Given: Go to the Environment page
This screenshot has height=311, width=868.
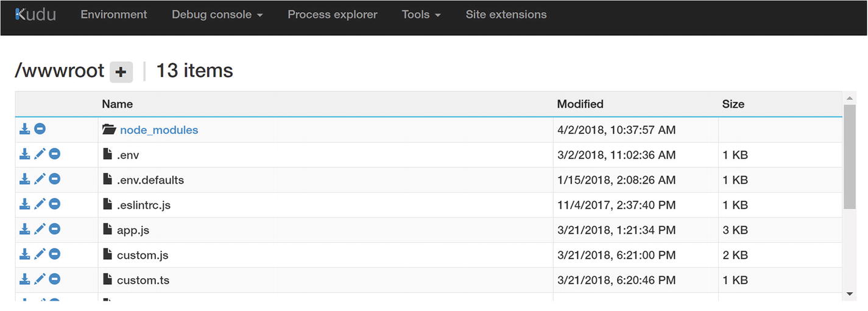Looking at the screenshot, I should (114, 15).
